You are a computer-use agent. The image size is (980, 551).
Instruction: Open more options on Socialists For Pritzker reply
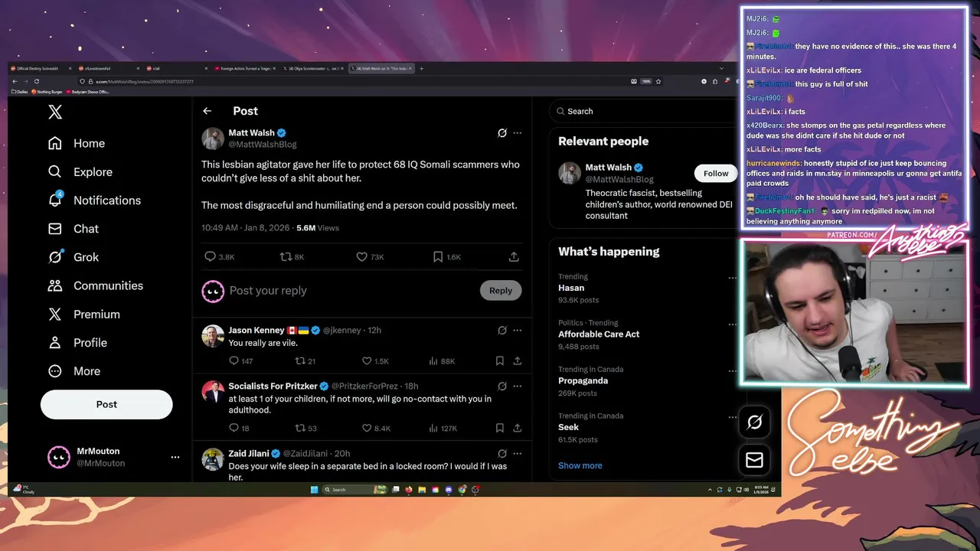click(x=518, y=386)
